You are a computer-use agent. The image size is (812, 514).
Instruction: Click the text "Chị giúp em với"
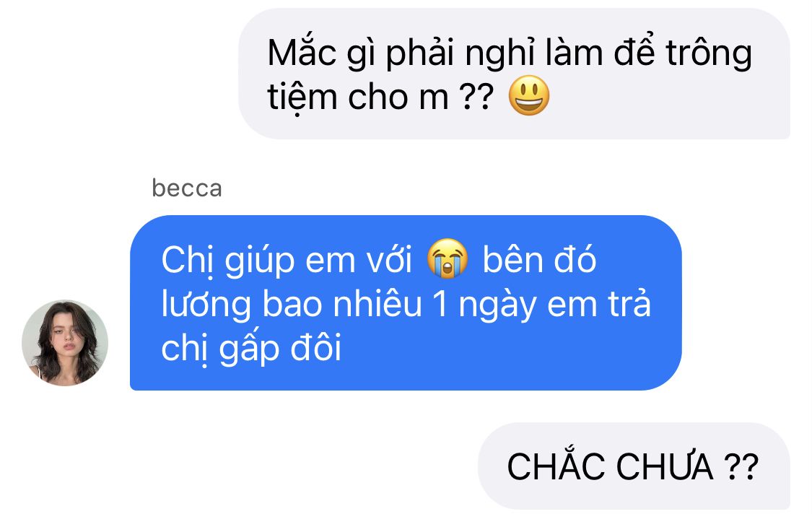287,261
